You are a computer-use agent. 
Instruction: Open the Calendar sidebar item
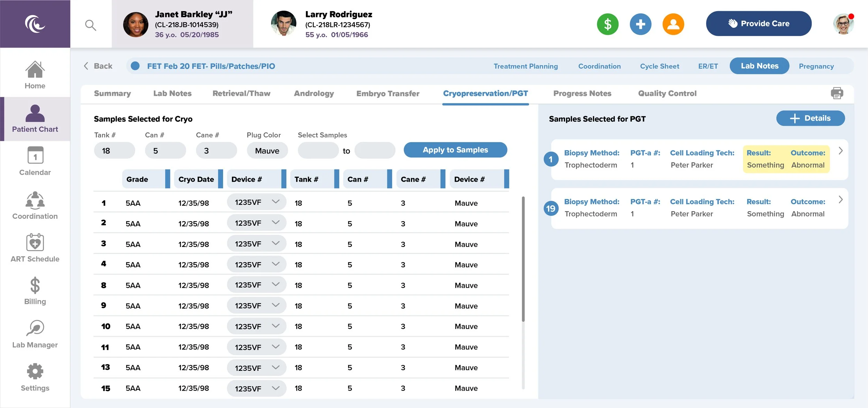pos(35,161)
